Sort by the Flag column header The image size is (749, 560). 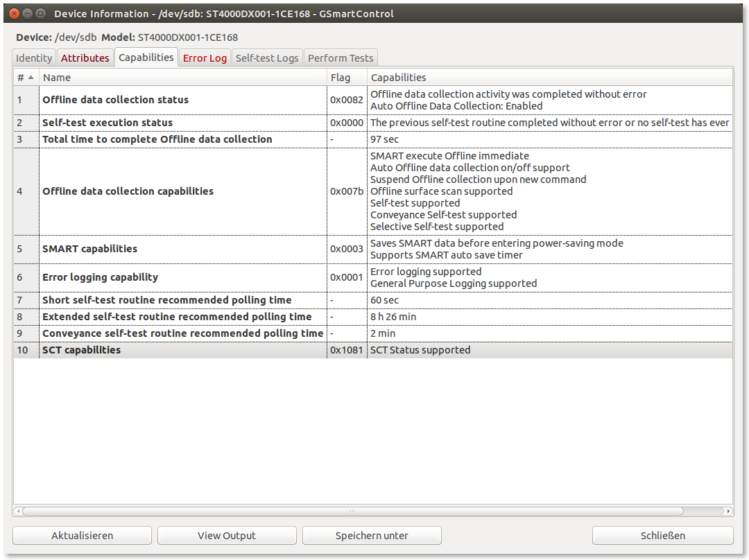[347, 78]
